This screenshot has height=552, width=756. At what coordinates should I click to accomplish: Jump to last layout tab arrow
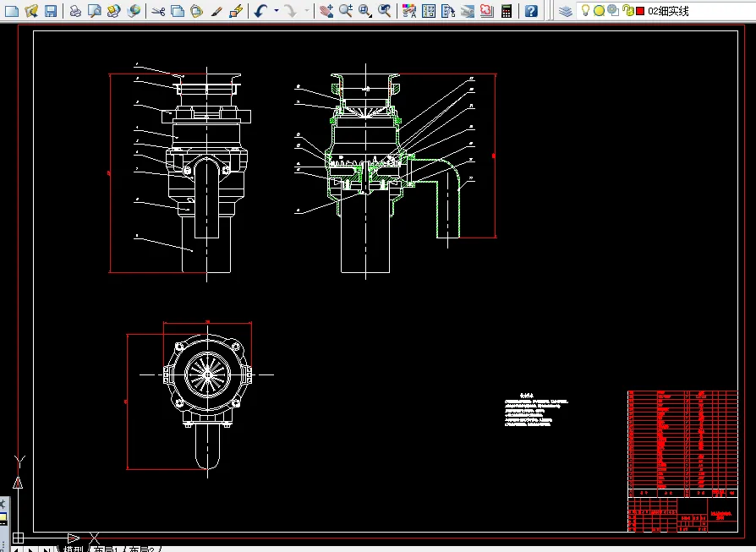47,549
